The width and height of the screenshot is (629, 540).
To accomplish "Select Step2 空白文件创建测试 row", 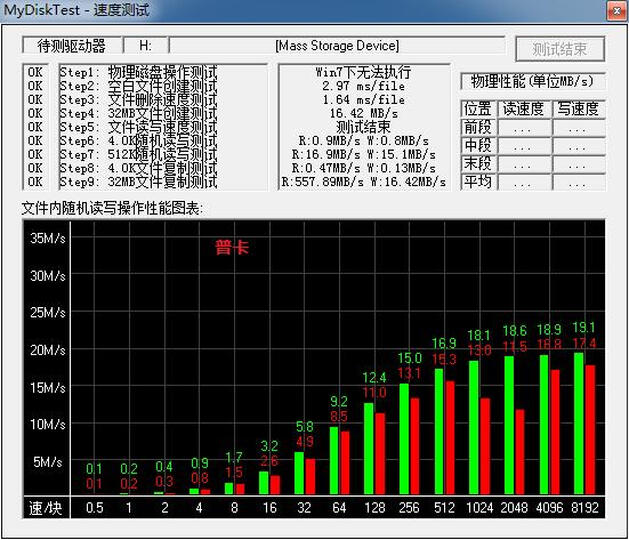I will tap(138, 86).
